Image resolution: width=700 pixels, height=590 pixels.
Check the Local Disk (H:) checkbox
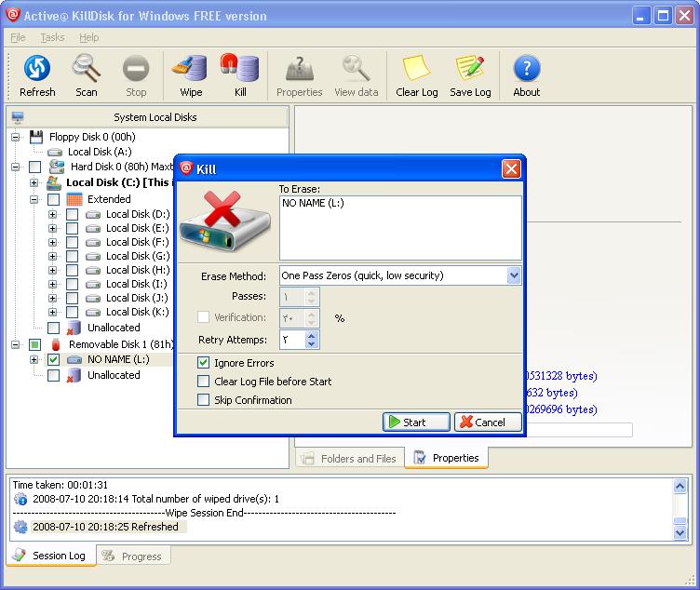pos(72,271)
